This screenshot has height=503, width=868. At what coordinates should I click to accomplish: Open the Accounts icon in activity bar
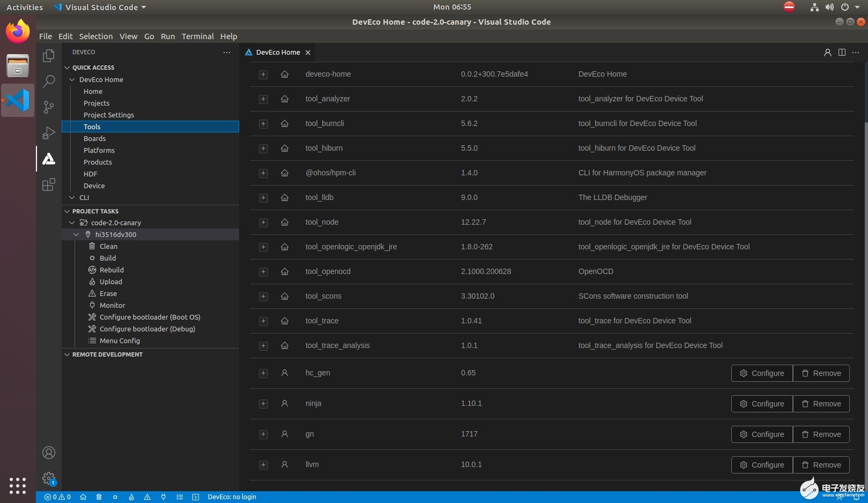(x=49, y=453)
